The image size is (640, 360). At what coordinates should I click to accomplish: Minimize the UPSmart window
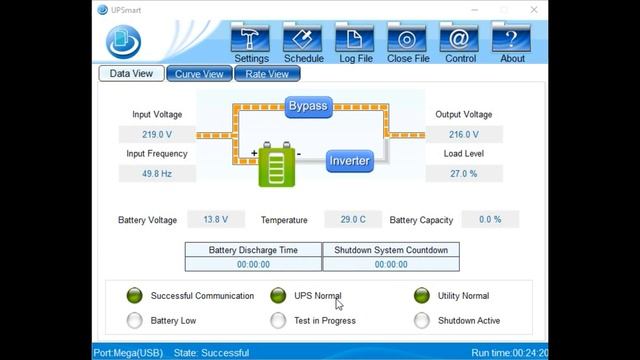click(475, 10)
